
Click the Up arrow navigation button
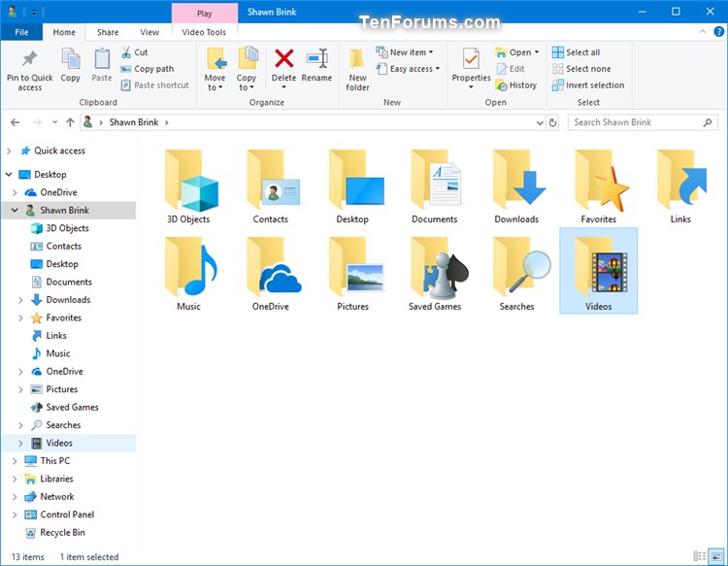[x=70, y=122]
